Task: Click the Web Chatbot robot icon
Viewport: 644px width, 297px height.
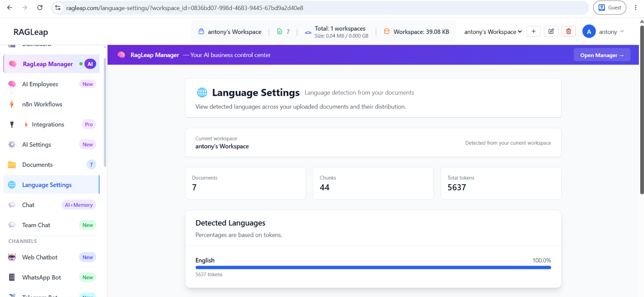Action: click(12, 257)
